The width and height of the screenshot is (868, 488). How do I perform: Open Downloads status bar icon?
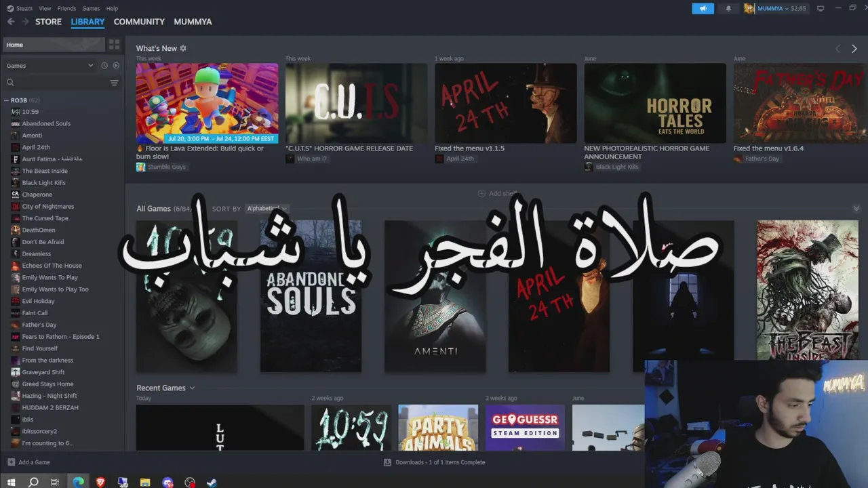coord(387,462)
